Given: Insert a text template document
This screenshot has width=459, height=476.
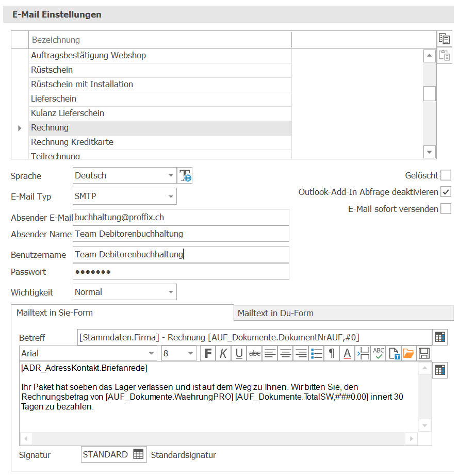Looking at the screenshot, I should click(x=394, y=353).
